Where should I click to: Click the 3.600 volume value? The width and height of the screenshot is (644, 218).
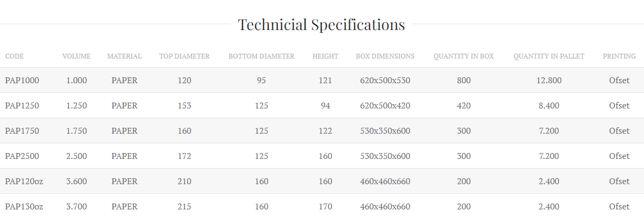(76, 181)
